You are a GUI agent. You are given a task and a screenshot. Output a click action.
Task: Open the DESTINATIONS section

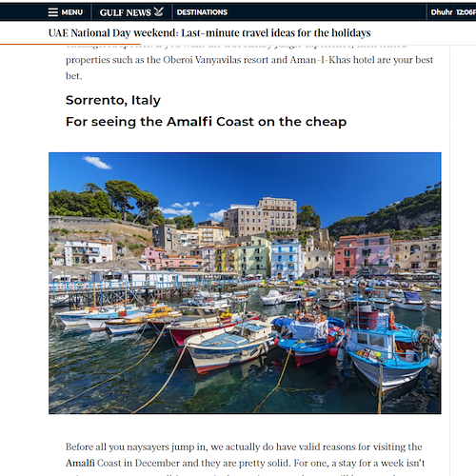point(202,12)
